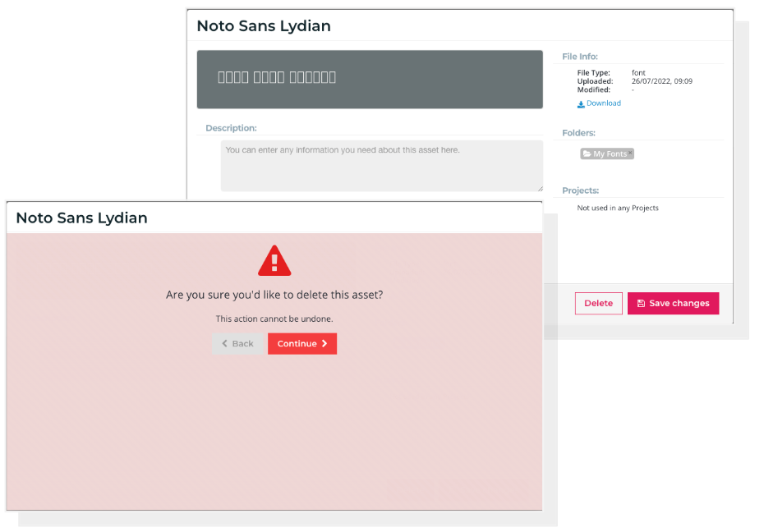This screenshot has height=532, width=764.
Task: Confirm deletion with the Continue button
Action: (302, 344)
